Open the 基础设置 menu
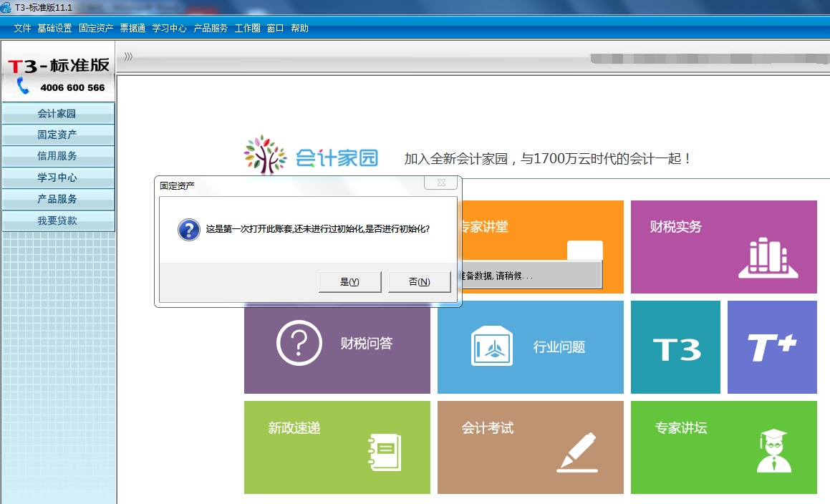This screenshot has height=504, width=830. tap(54, 28)
